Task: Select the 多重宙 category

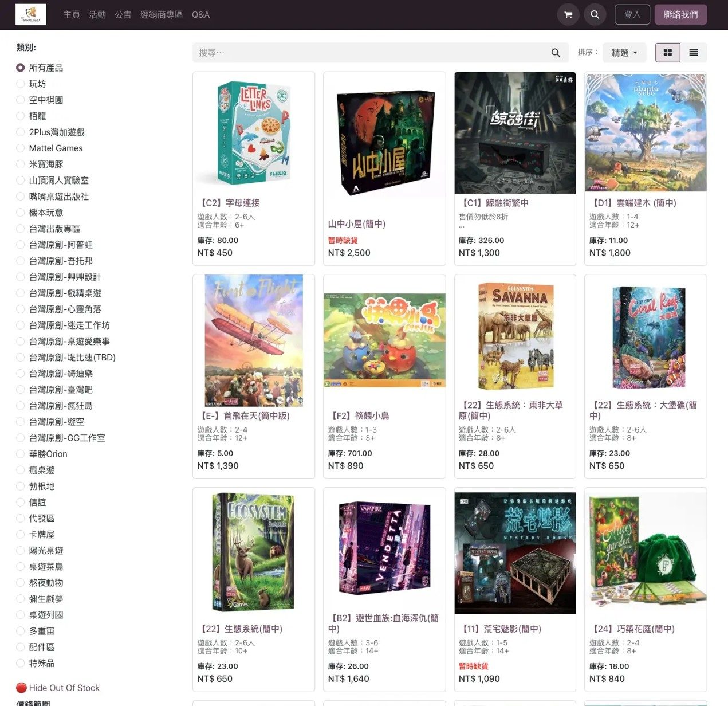Action: click(36, 631)
